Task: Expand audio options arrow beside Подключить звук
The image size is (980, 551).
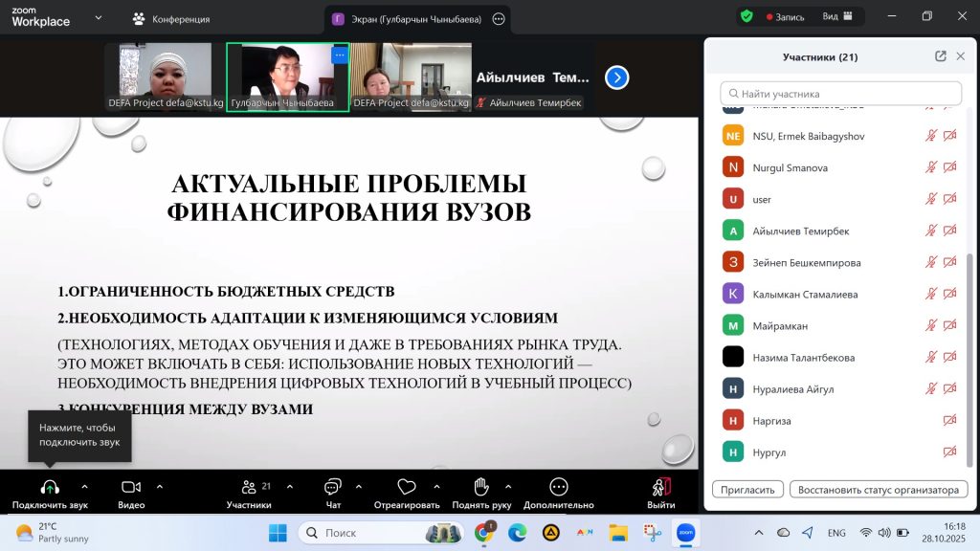Action: coord(84,486)
